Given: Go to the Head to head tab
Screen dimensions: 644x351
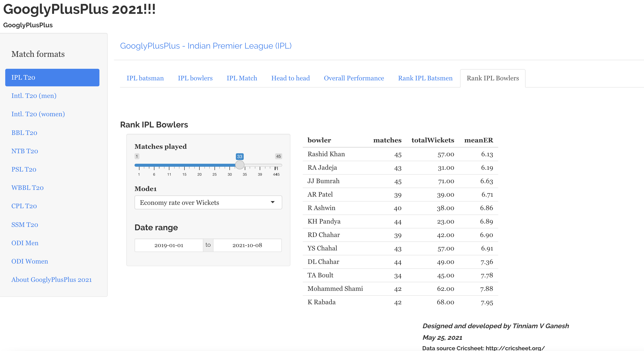Looking at the screenshot, I should [x=290, y=78].
